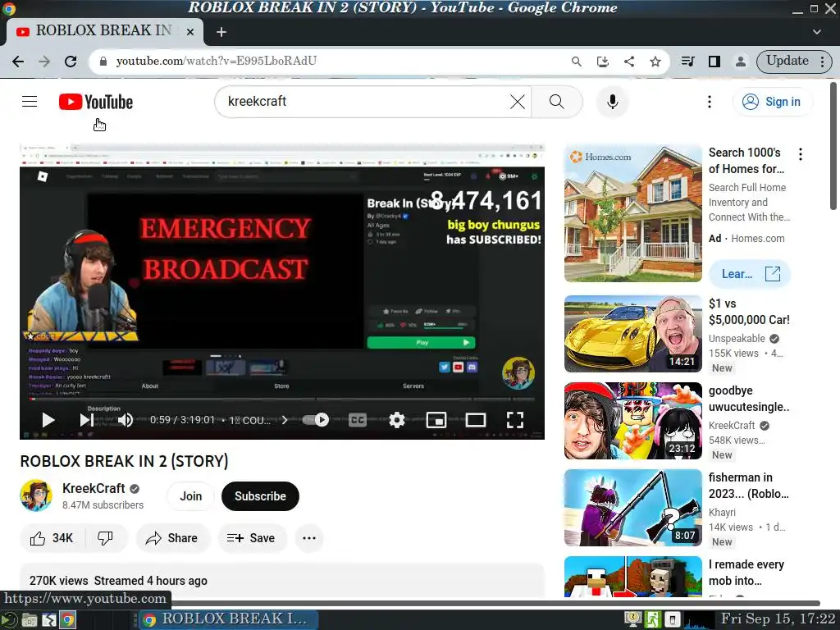This screenshot has height=630, width=840.
Task: Dislike the video
Action: coord(106,538)
